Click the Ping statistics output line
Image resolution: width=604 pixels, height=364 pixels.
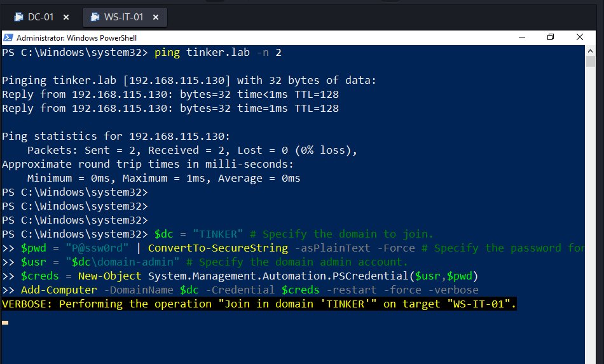[x=116, y=136]
